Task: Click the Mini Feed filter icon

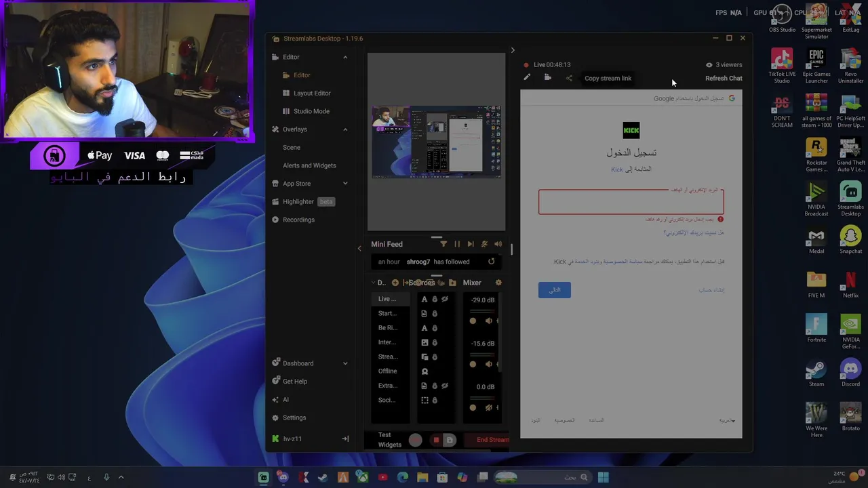Action: (x=443, y=244)
